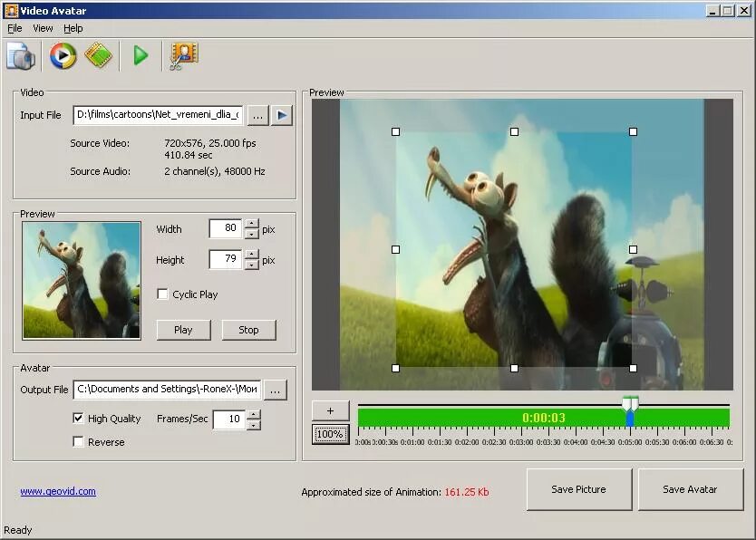This screenshot has height=540, width=756.
Task: Click the film-with-scissors avatar toolbar icon
Action: 183,56
